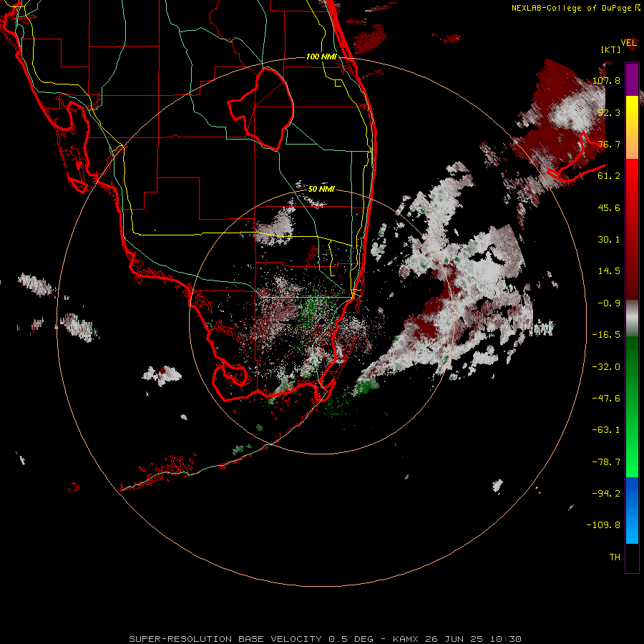Image resolution: width=644 pixels, height=644 pixels.
Task: Select the -94.2 velocity scale value
Action: pyautogui.click(x=606, y=494)
